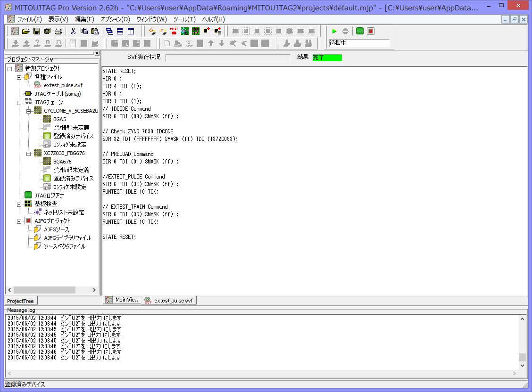
Task: Click the Cut scissors icon
Action: pos(73,31)
